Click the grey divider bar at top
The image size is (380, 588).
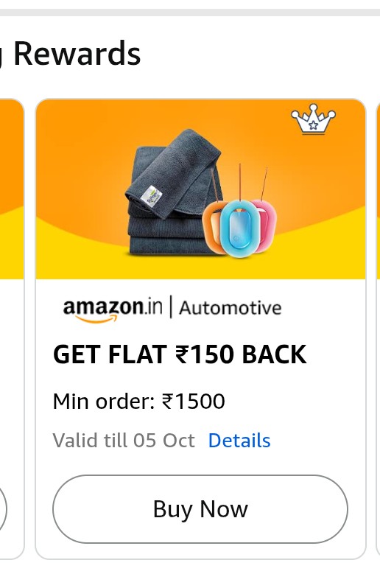point(190,13)
